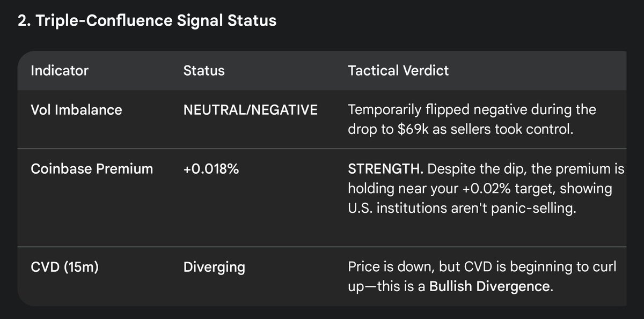The width and height of the screenshot is (644, 319).
Task: Select the Diverging status cell
Action: (x=214, y=267)
